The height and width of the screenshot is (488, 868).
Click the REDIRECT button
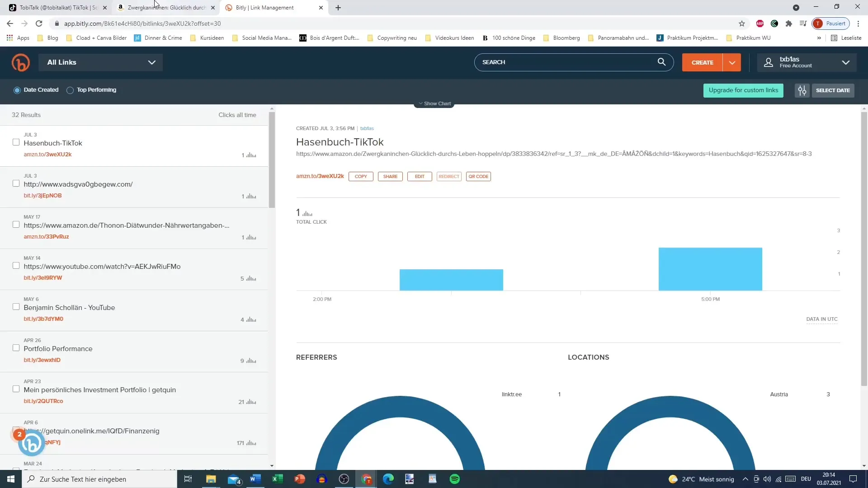point(449,177)
